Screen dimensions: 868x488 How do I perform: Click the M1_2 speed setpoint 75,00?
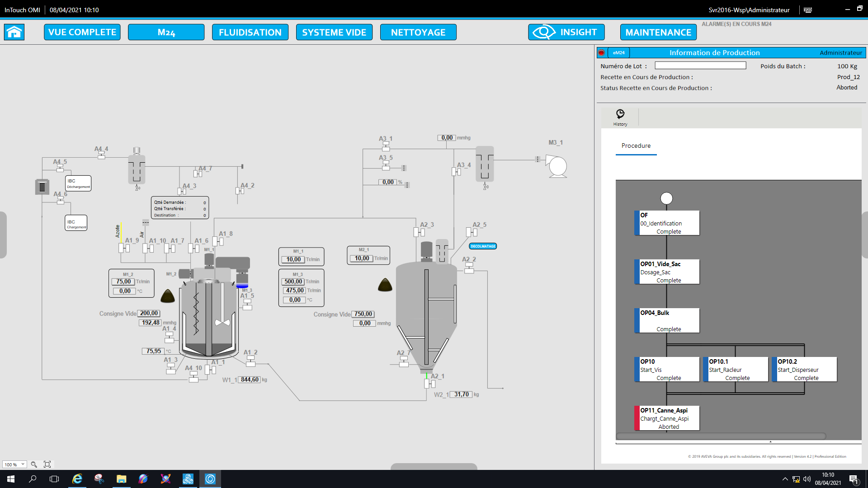coord(123,282)
